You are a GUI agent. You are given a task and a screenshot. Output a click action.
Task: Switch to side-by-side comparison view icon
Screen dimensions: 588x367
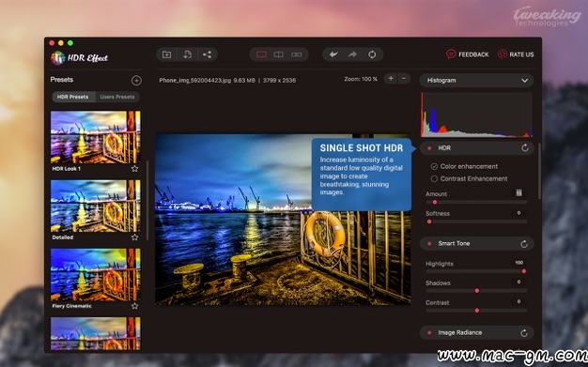tap(296, 54)
